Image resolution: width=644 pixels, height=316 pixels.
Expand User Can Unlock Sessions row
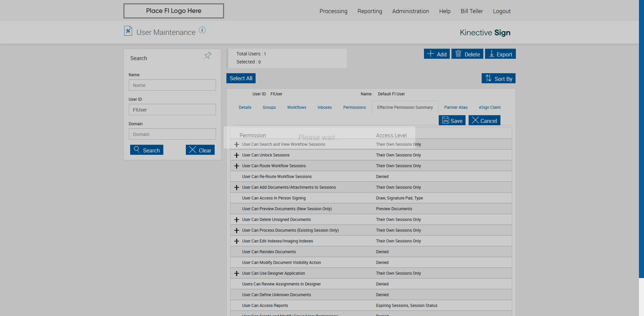[237, 155]
